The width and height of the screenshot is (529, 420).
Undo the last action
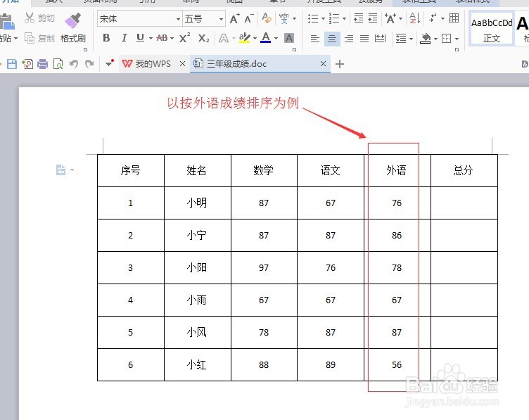click(74, 64)
